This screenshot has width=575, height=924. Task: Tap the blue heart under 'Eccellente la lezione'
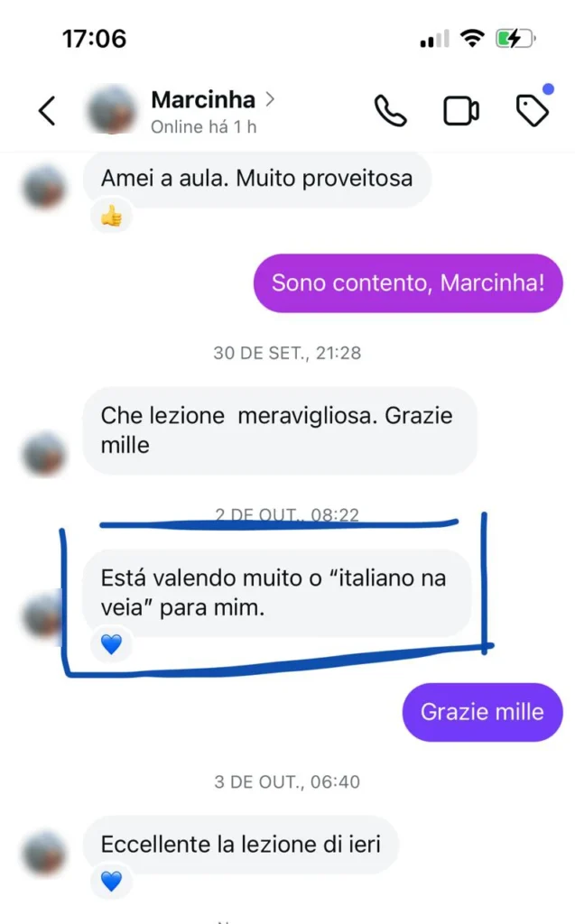point(111,882)
